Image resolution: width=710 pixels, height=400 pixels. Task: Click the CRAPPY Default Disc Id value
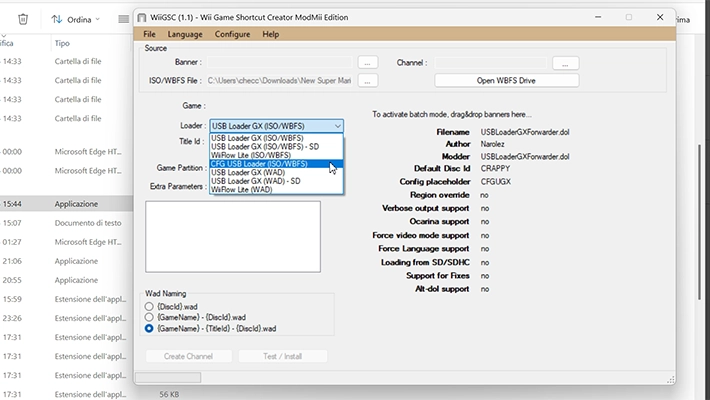pyautogui.click(x=495, y=169)
